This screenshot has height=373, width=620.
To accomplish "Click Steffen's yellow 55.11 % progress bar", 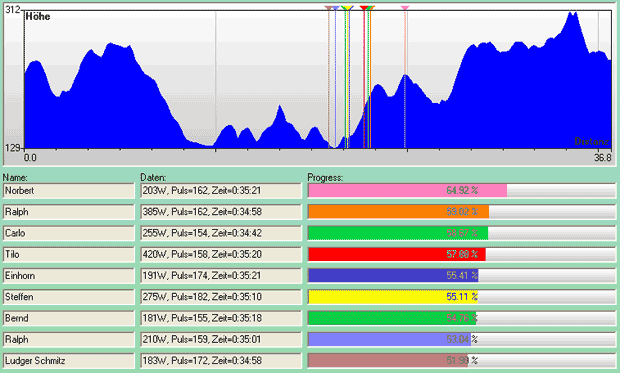I will (x=462, y=297).
